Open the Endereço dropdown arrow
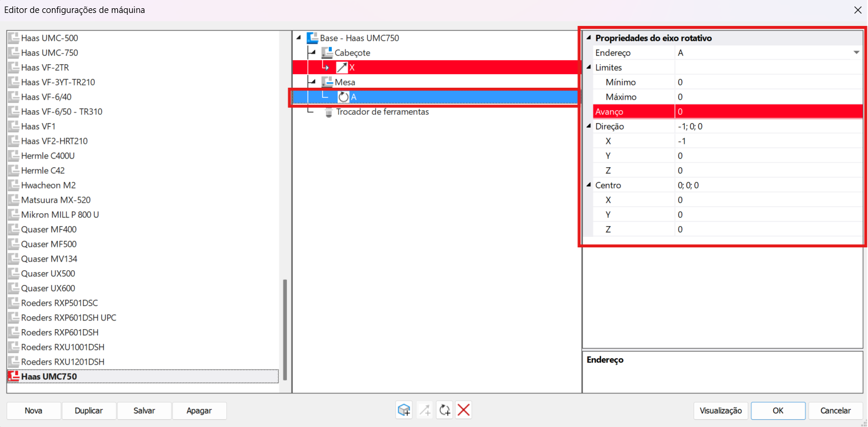The image size is (868, 427). pos(856,53)
